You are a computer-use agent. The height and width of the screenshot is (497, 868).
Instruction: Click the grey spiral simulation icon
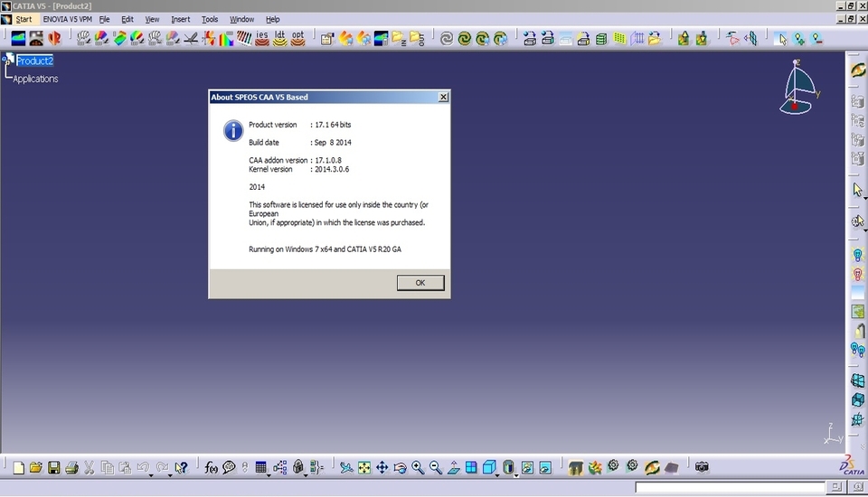pos(446,39)
